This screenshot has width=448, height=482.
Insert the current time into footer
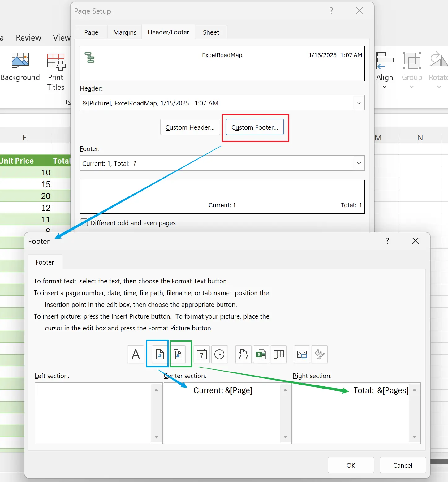coord(219,354)
